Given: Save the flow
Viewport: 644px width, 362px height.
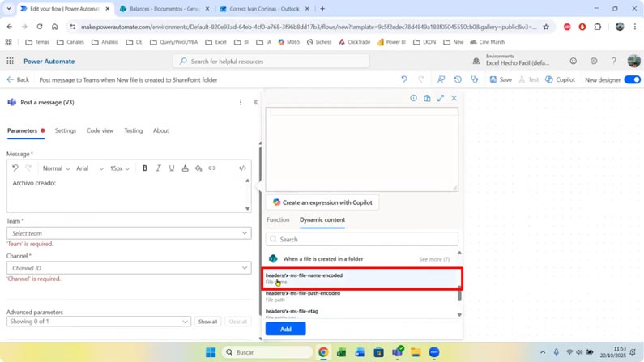Looking at the screenshot, I should (x=501, y=79).
